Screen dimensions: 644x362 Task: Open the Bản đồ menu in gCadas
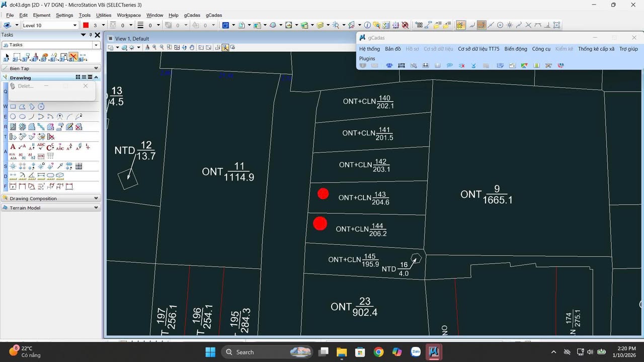[392, 49]
